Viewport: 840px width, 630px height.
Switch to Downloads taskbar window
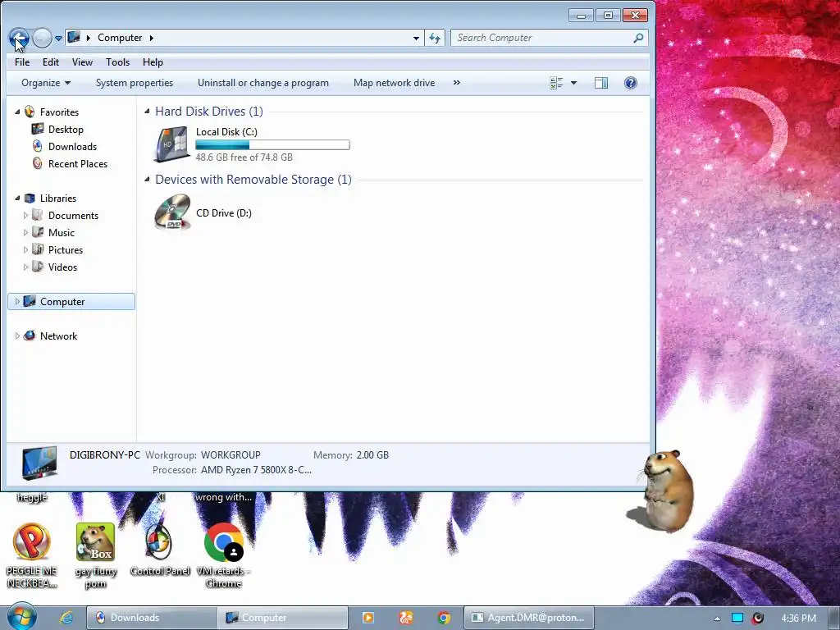point(152,618)
